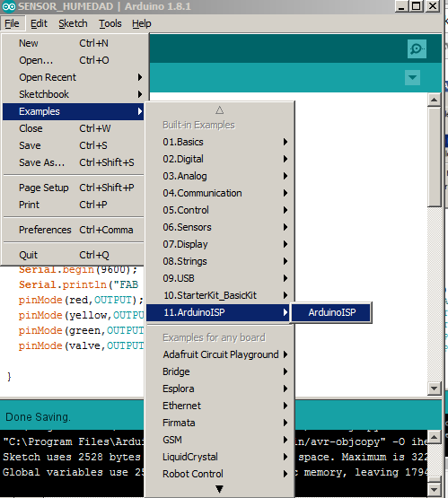This screenshot has height=498, width=448.
Task: Open the Sketch menu
Action: (73, 23)
